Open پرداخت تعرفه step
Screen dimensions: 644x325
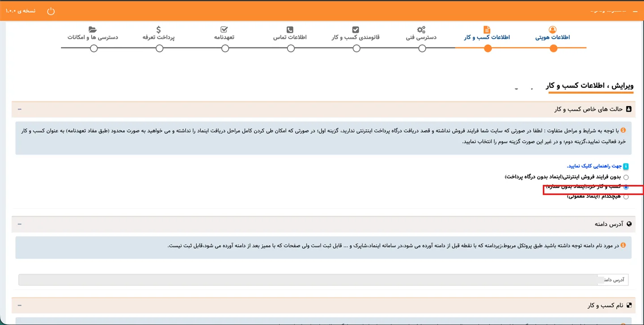coord(159,38)
